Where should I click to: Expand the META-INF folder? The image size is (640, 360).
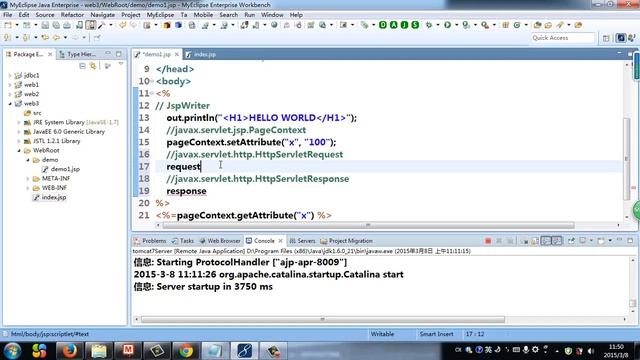click(x=28, y=179)
